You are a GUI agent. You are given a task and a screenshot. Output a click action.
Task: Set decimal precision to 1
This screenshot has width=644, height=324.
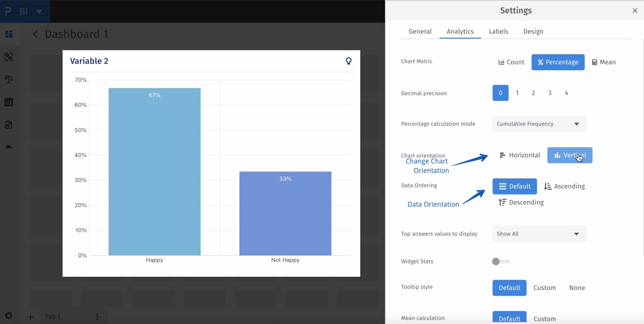[517, 93]
